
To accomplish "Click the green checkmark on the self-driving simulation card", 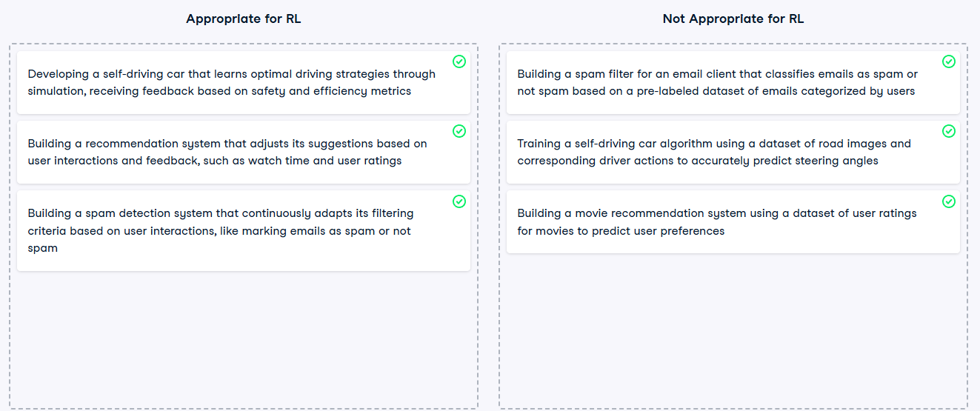I will click(459, 61).
